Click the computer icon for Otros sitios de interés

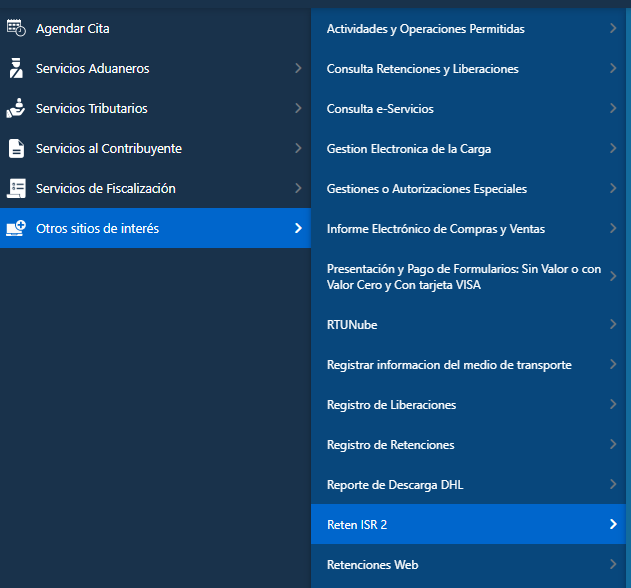pyautogui.click(x=16, y=228)
